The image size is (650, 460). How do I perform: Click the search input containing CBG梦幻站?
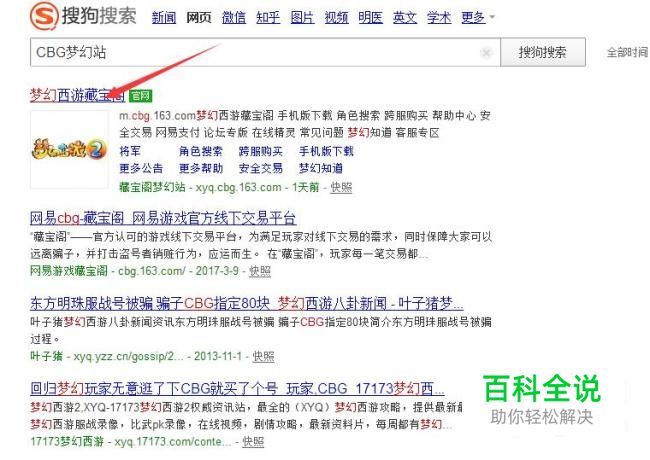point(265,52)
